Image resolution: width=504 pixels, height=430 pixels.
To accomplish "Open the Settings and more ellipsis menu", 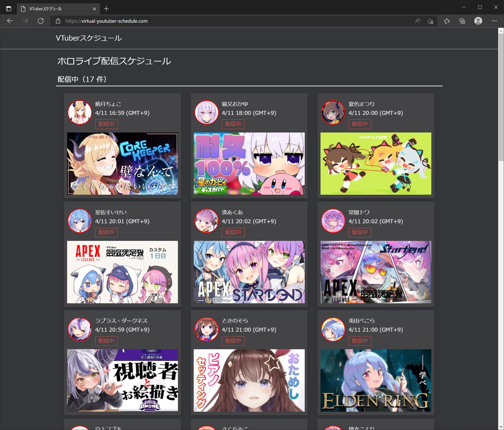I will 494,21.
